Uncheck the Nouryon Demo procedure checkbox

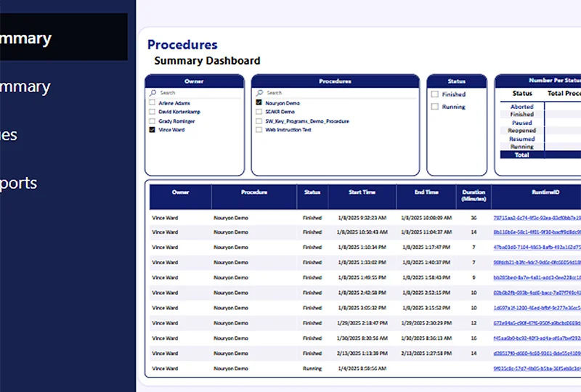click(259, 102)
